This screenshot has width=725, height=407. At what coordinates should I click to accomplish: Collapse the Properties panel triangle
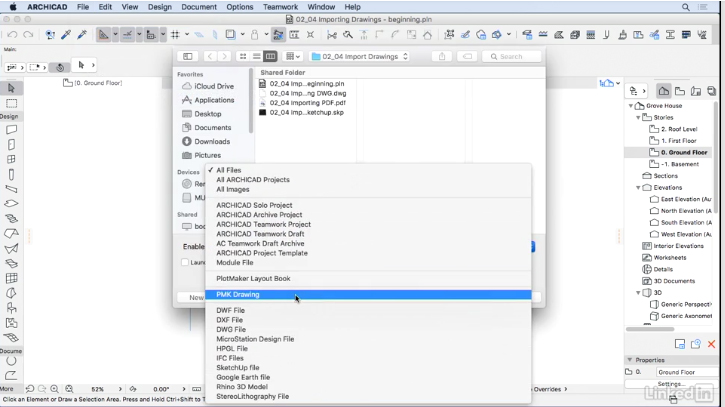(630, 360)
